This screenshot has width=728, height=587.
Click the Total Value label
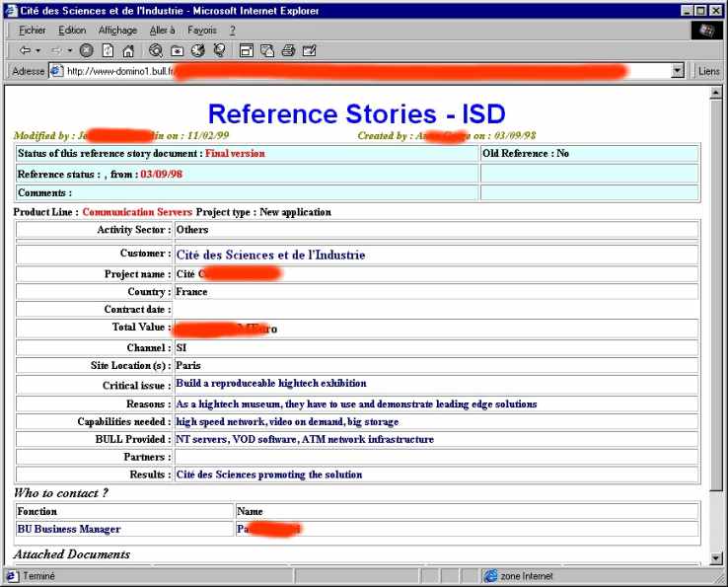142,327
